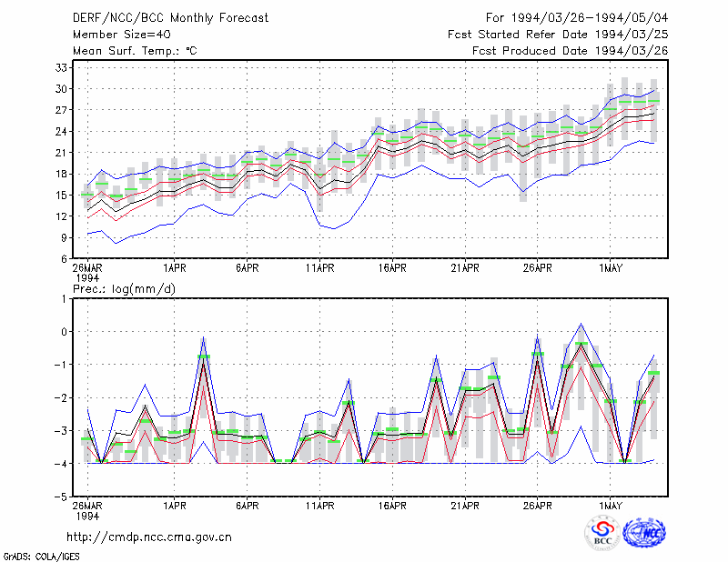Viewport: 728px width, 562px height.
Task: Click the Fcst Produced Date 1994/03/26 text
Action: pyautogui.click(x=571, y=51)
